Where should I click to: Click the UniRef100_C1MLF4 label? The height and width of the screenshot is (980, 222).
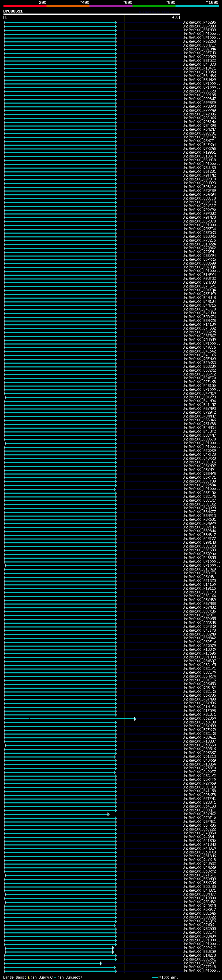point(199,707)
